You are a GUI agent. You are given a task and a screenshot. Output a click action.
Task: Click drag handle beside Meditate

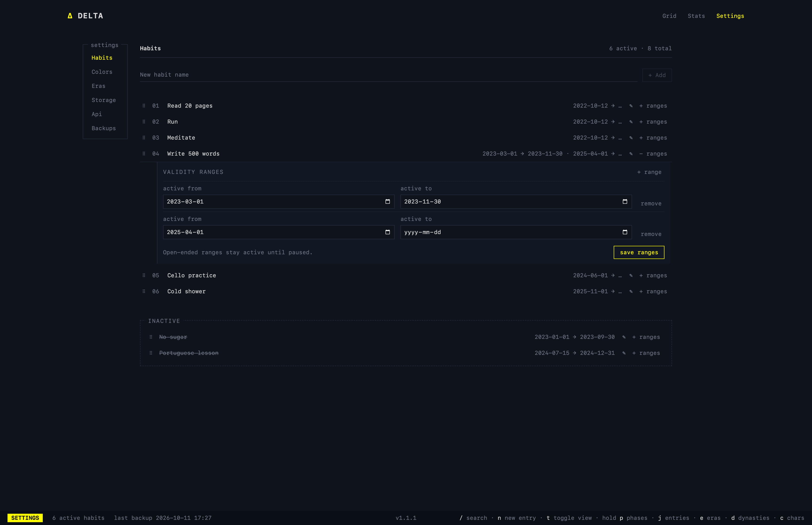coord(144,138)
